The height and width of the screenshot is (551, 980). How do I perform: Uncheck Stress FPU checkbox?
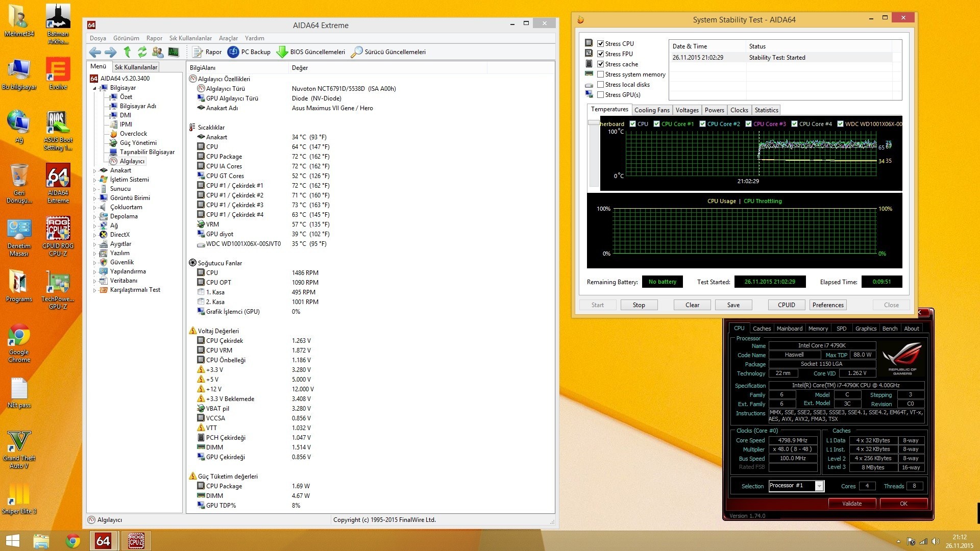[x=601, y=54]
